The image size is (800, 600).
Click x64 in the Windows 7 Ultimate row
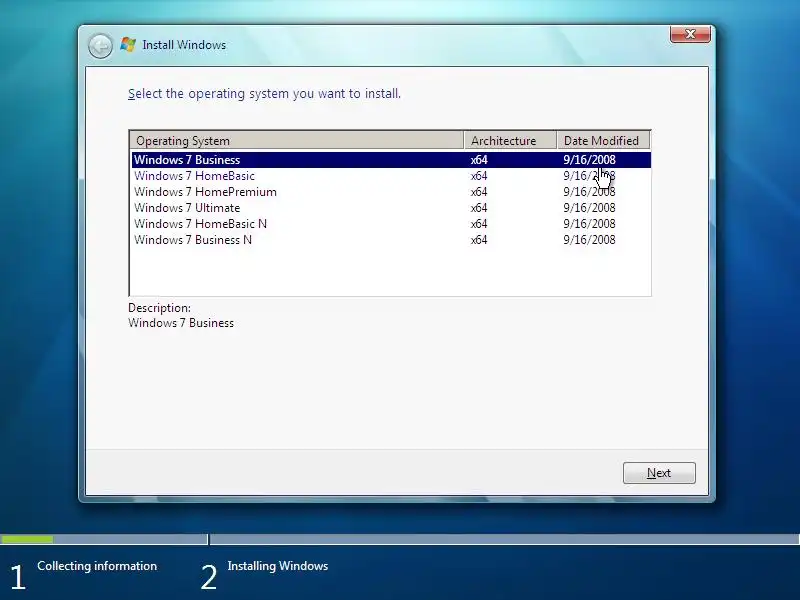point(479,208)
